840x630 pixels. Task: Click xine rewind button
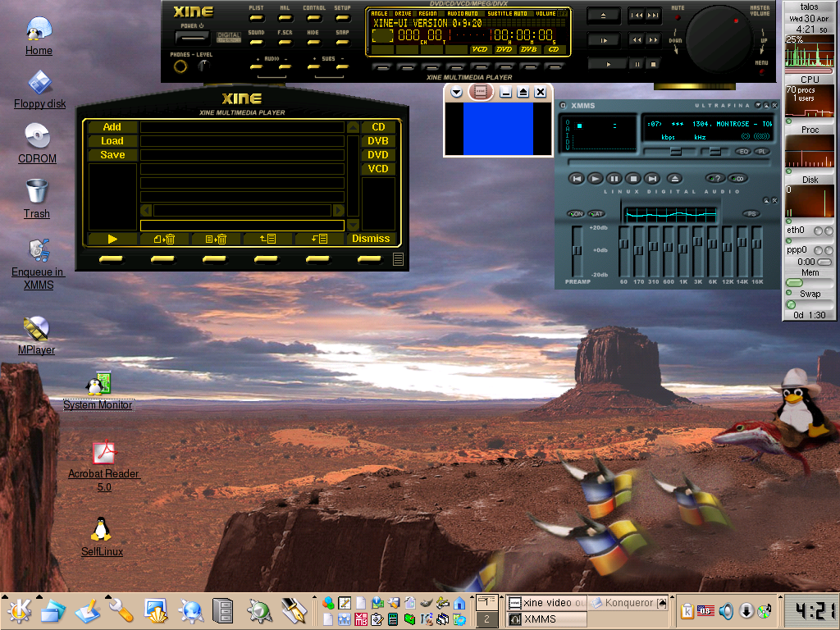click(637, 39)
